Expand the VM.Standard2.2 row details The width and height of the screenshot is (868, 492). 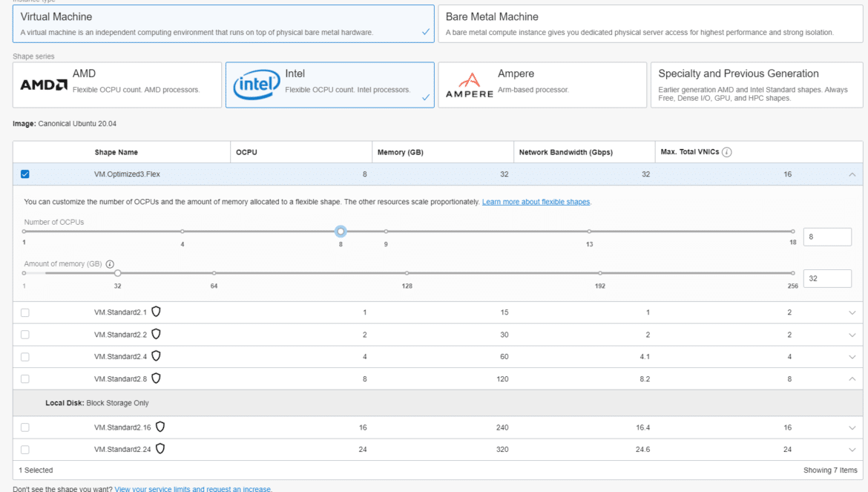tap(852, 335)
